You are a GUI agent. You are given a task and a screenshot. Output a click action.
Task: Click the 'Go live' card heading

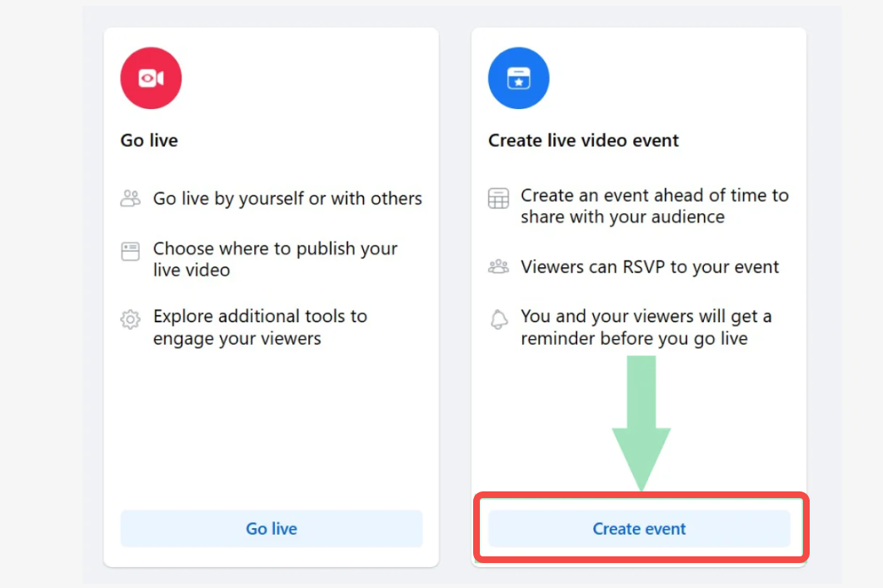point(149,140)
